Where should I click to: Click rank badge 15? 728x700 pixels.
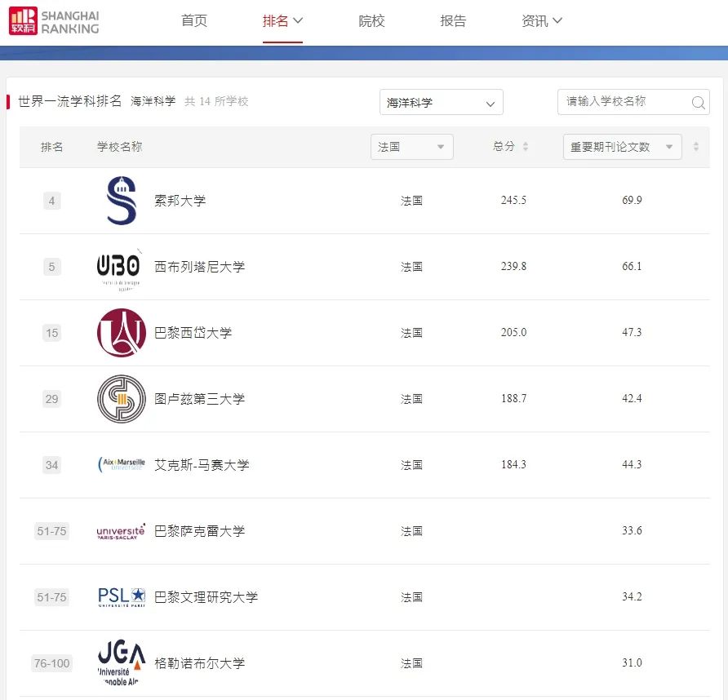point(51,333)
